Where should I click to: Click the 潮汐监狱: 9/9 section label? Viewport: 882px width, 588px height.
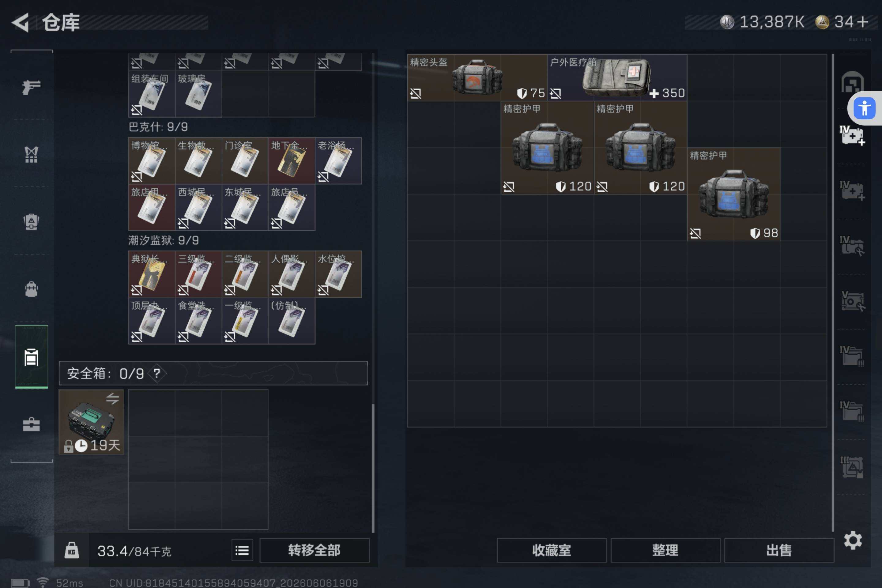click(x=164, y=240)
